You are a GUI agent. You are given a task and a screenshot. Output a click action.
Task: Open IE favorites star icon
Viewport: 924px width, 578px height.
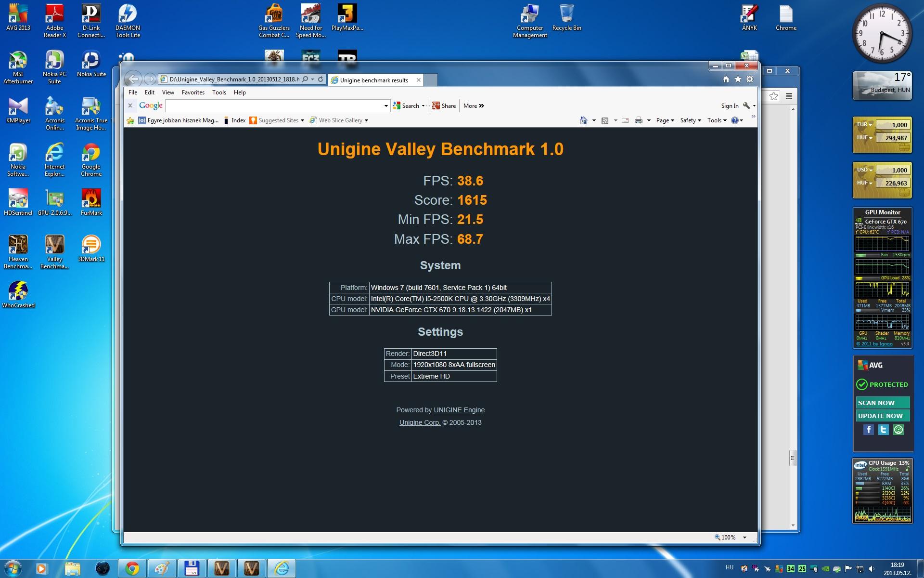click(738, 79)
